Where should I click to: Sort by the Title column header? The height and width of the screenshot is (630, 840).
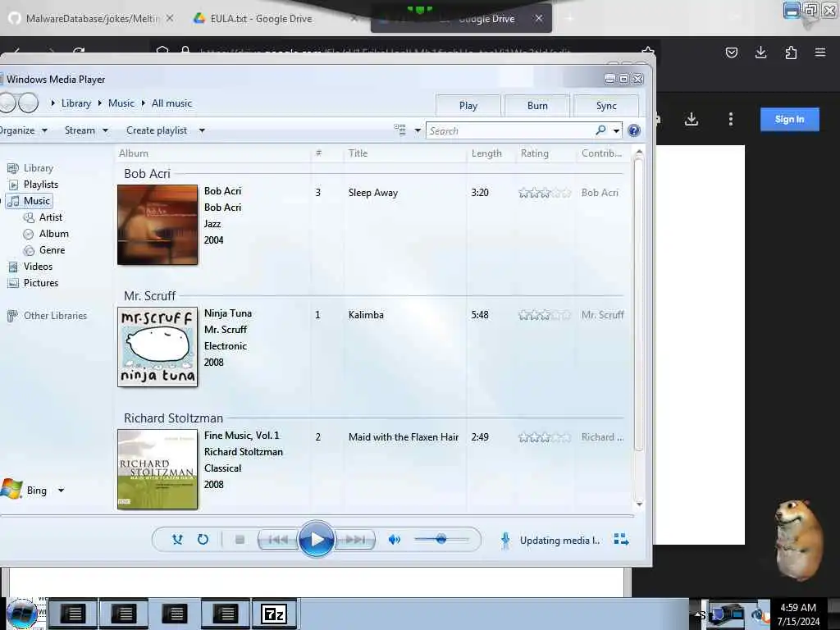tap(358, 153)
